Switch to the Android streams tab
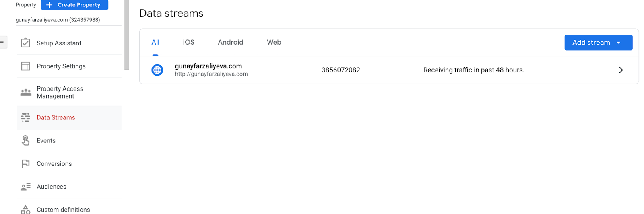This screenshot has height=214, width=644. coord(231,42)
